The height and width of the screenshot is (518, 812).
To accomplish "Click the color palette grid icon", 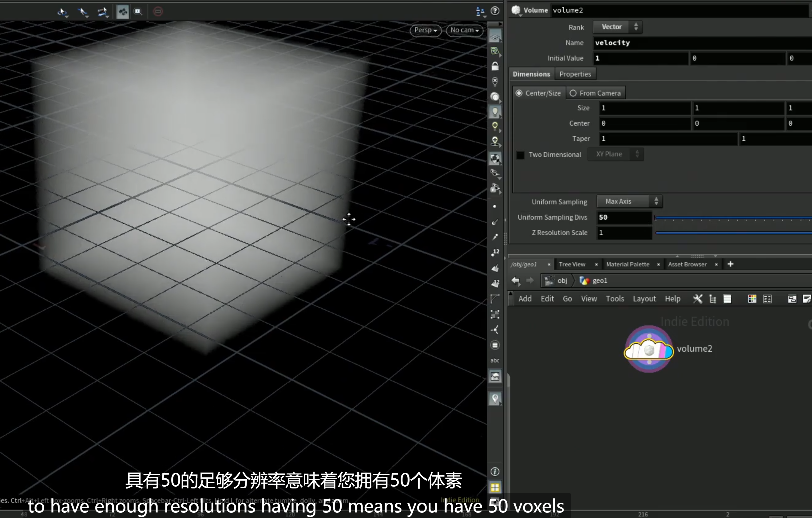I will click(x=752, y=299).
